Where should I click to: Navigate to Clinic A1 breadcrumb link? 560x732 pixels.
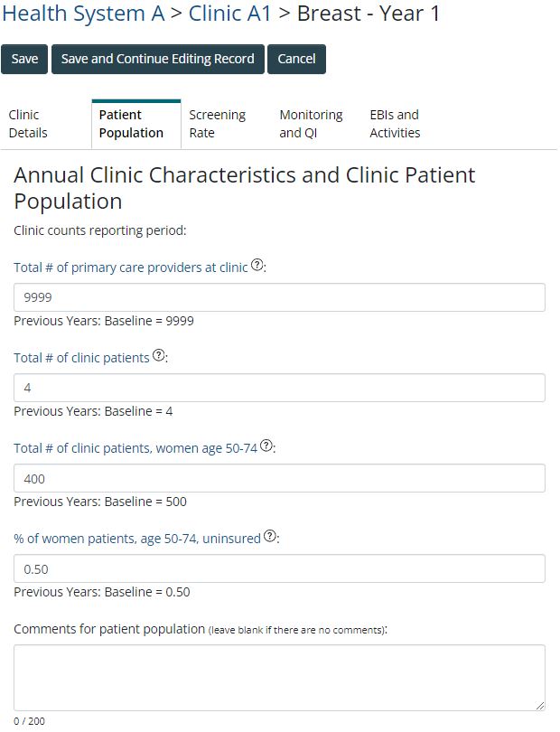point(229,14)
